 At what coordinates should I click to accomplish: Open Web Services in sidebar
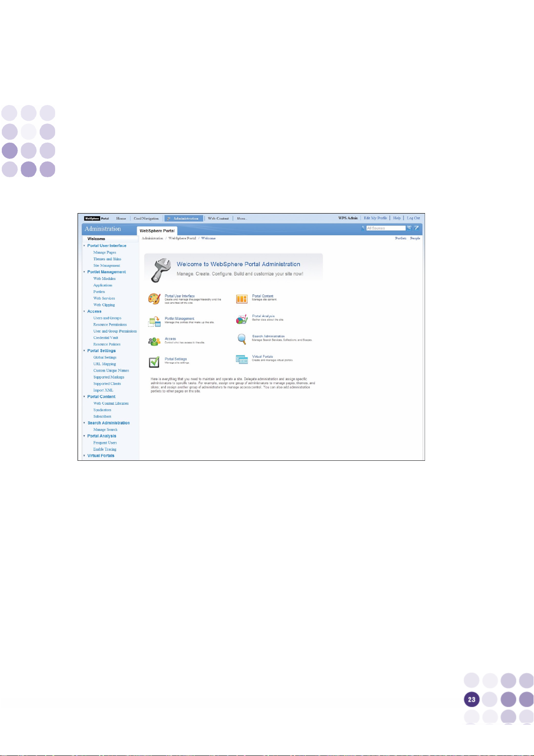coord(104,298)
